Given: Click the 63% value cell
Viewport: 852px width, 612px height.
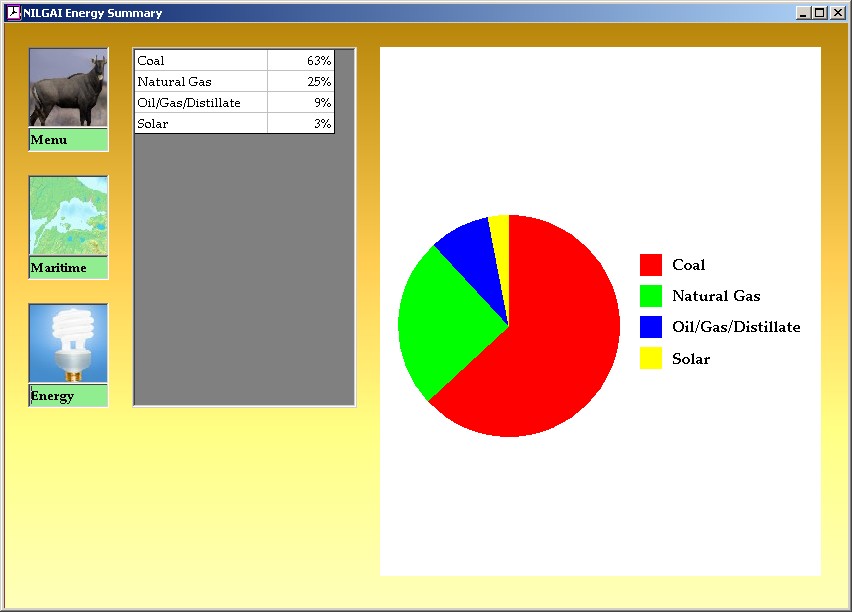Looking at the screenshot, I should [301, 61].
